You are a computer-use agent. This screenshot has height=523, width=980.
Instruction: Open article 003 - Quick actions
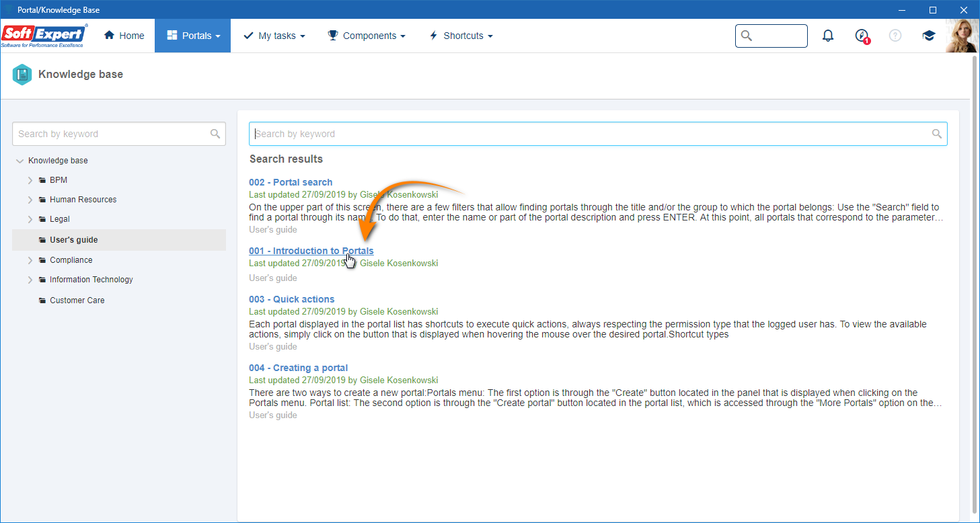tap(291, 299)
